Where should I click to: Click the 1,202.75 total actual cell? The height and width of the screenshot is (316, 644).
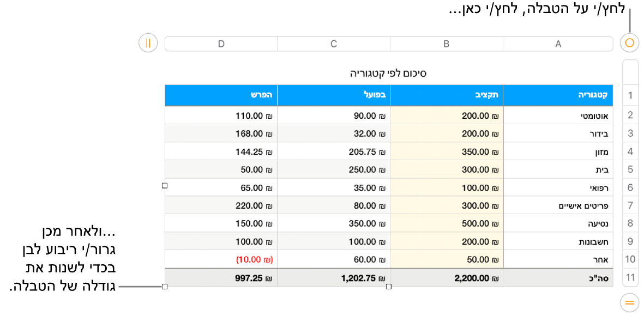[x=334, y=278]
